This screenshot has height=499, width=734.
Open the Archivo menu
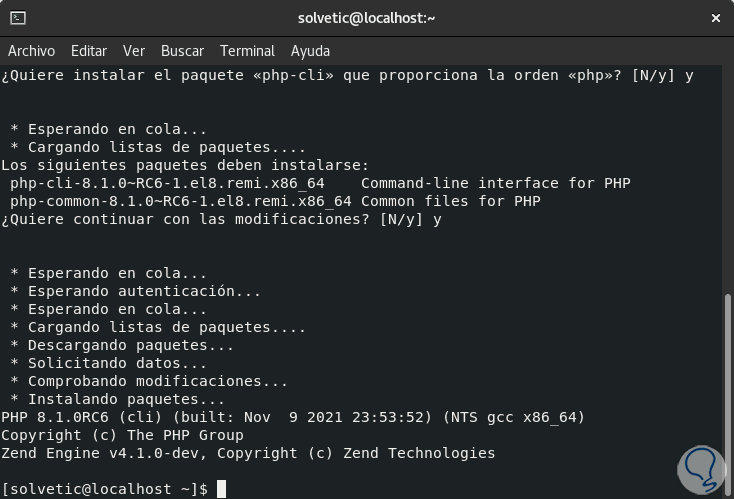31,51
